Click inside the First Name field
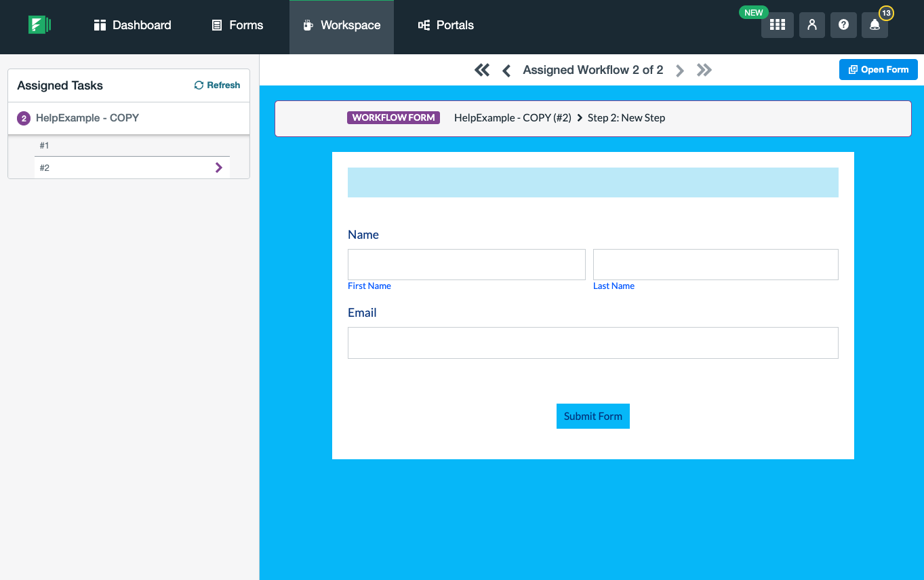Screen dimensions: 924x580 click(466, 264)
